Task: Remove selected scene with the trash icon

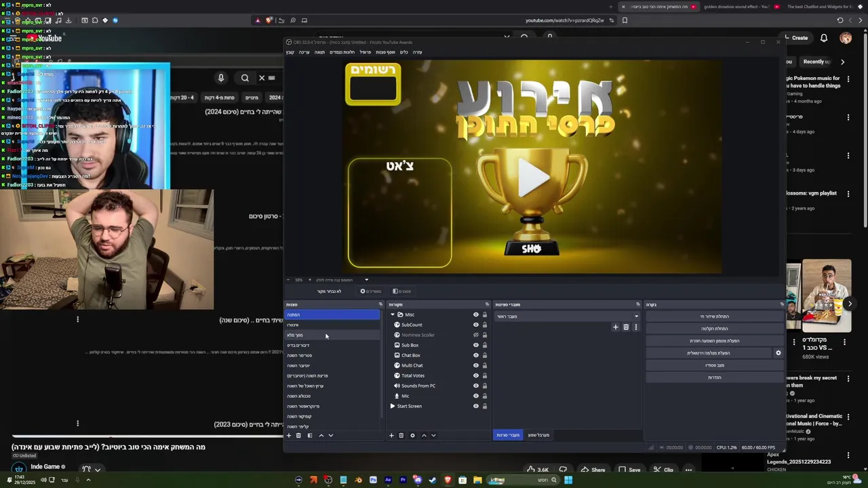Action: click(298, 435)
